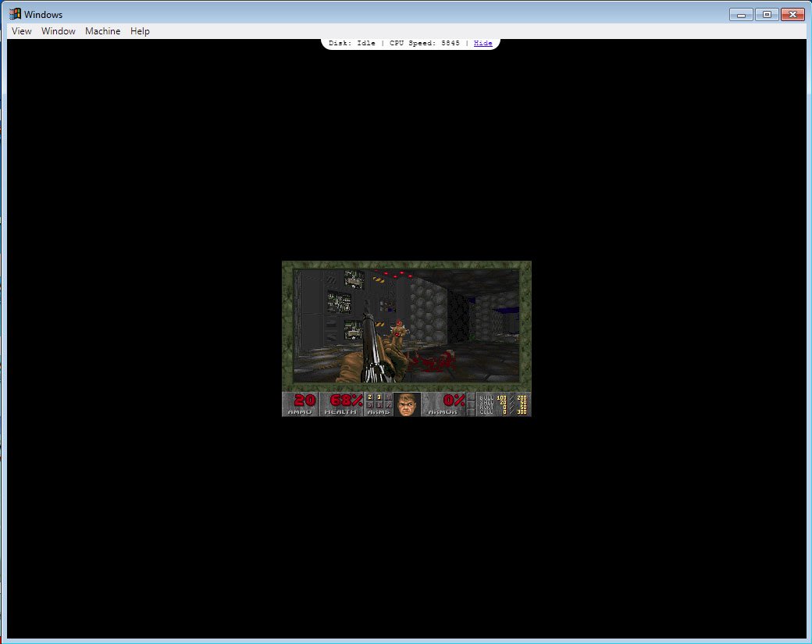Viewport: 812px width, 644px height.
Task: Click weapon slot 3 in ARMS panel
Action: (379, 397)
